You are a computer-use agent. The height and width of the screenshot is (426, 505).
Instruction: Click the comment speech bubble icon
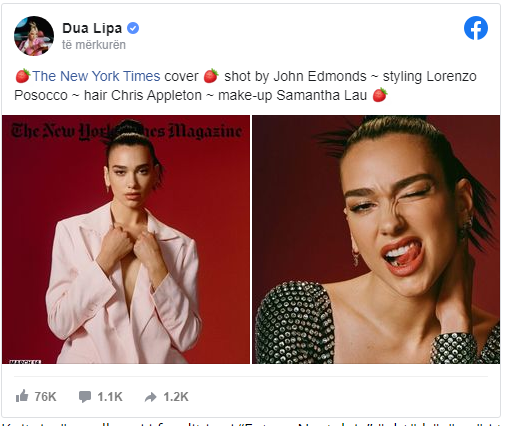click(x=85, y=397)
